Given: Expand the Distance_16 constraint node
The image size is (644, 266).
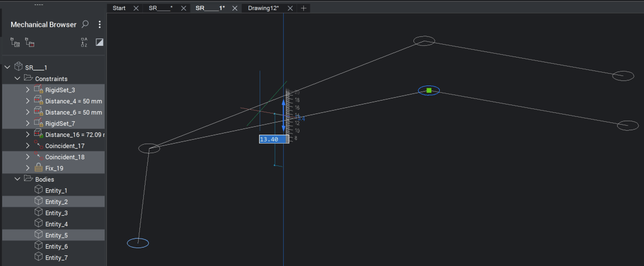Looking at the screenshot, I should 28,135.
